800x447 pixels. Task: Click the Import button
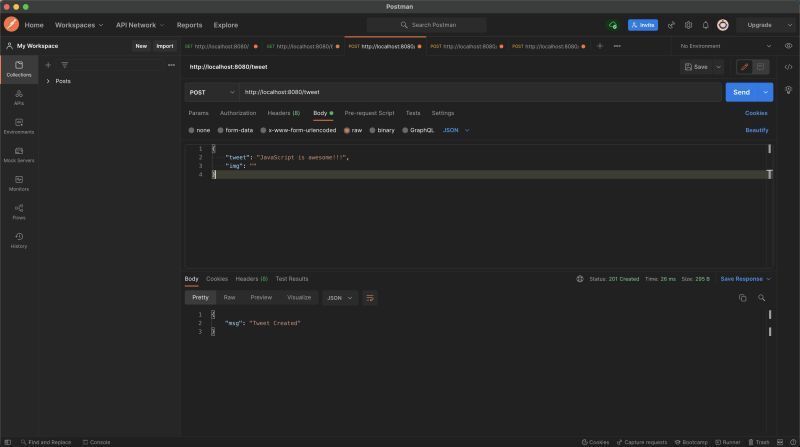[x=165, y=46]
